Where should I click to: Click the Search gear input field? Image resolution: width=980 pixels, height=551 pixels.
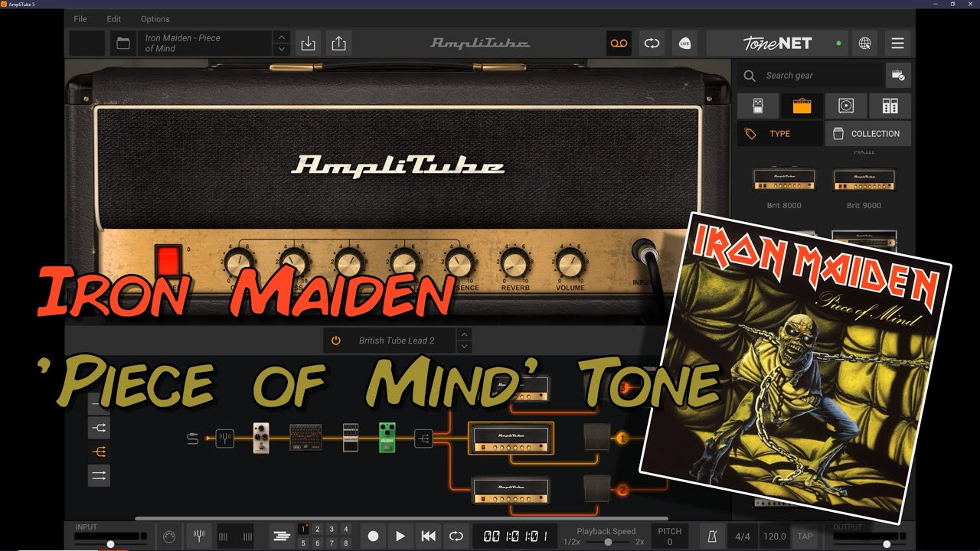[811, 76]
